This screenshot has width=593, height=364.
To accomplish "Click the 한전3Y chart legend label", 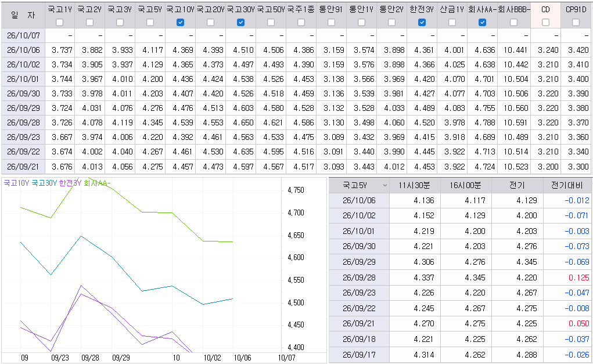I will pos(70,183).
